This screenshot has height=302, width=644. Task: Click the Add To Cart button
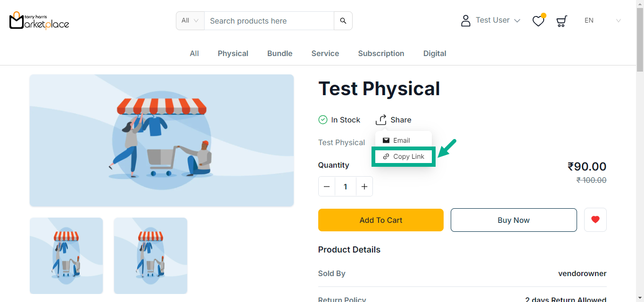coord(380,220)
